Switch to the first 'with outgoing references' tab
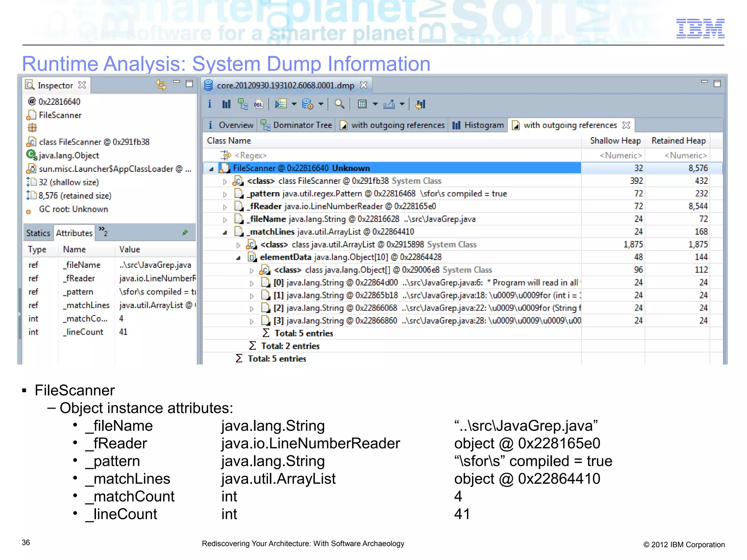Viewport: 747px width, 560px height. (x=392, y=125)
